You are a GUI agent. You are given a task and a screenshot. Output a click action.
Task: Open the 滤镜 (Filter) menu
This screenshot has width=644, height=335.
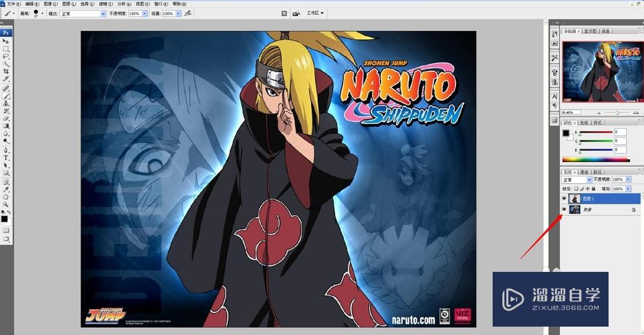click(x=106, y=4)
